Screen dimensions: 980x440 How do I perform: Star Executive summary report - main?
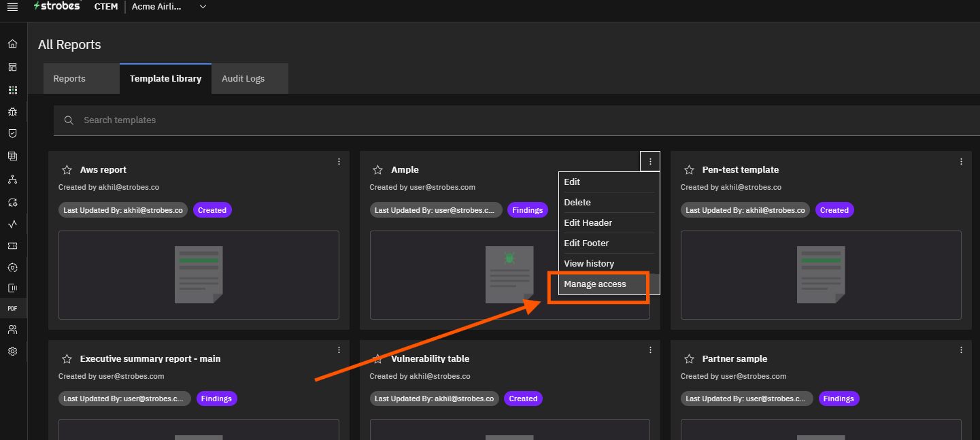point(67,359)
